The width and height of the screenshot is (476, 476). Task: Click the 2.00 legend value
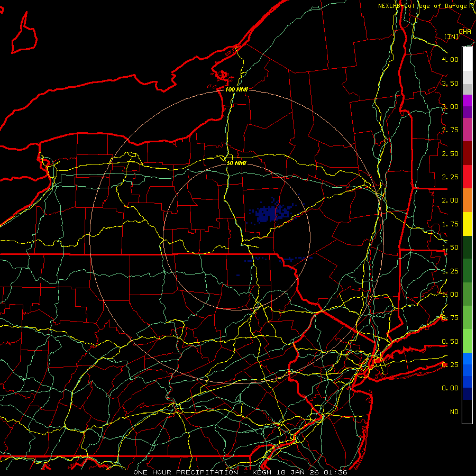point(450,200)
